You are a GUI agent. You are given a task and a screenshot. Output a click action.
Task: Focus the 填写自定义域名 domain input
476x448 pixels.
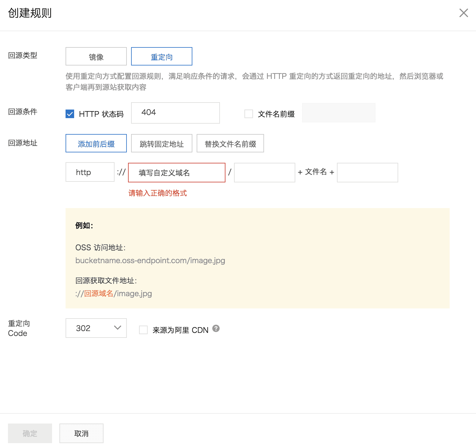pyautogui.click(x=176, y=173)
